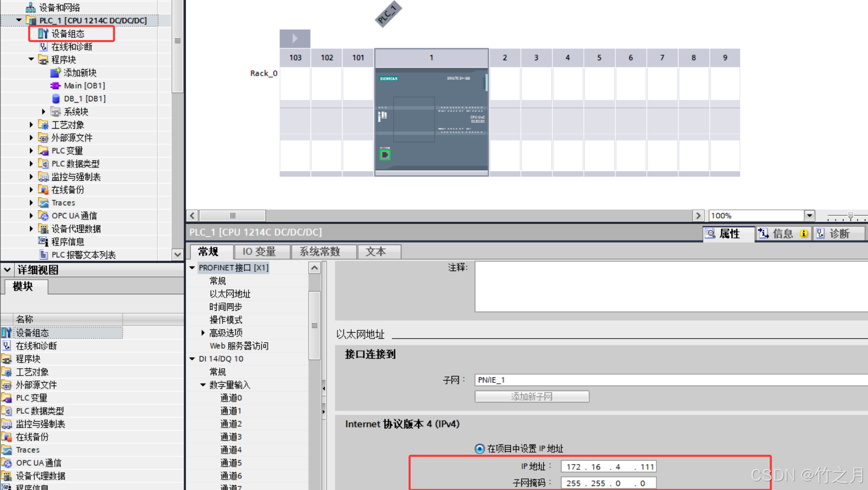Select Web 服务器访问 in properties tree

click(x=239, y=346)
